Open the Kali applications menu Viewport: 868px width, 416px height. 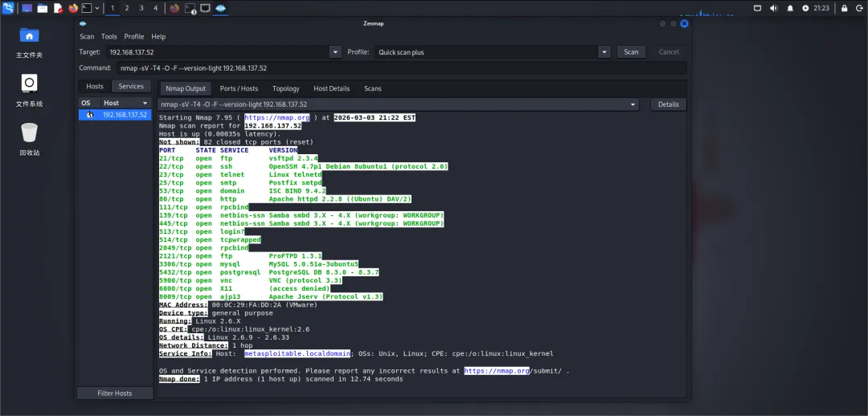tap(8, 8)
